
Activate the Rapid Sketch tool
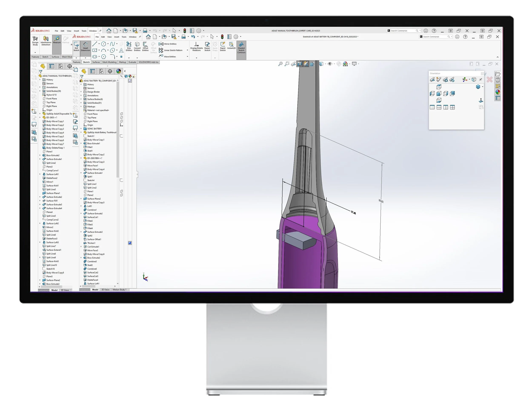[x=223, y=47]
